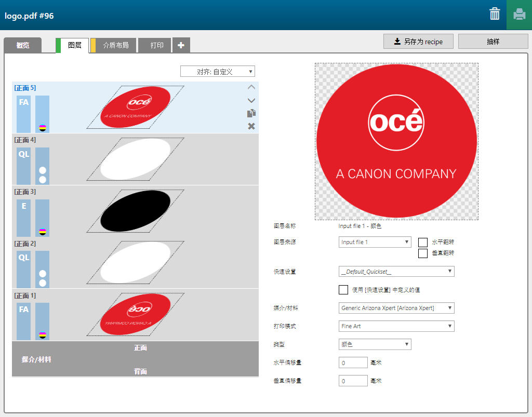Select the 正面 5 layer thumbnail
The image size is (532, 417).
click(136, 107)
